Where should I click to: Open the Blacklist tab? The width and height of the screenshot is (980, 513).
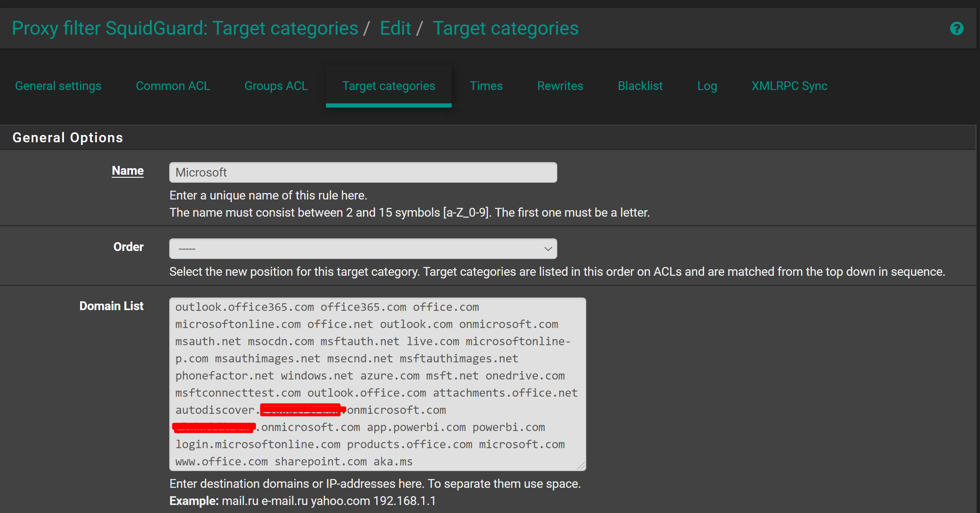click(640, 86)
